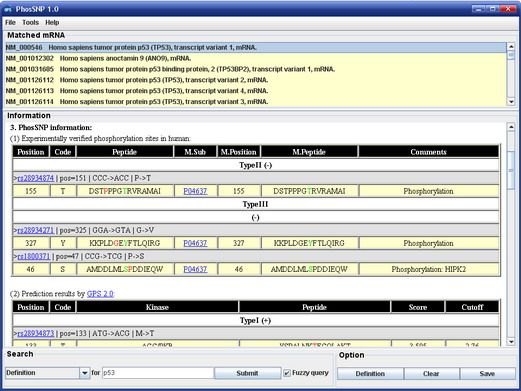The image size is (521, 391).
Task: Click the Save button
Action: click(x=487, y=374)
